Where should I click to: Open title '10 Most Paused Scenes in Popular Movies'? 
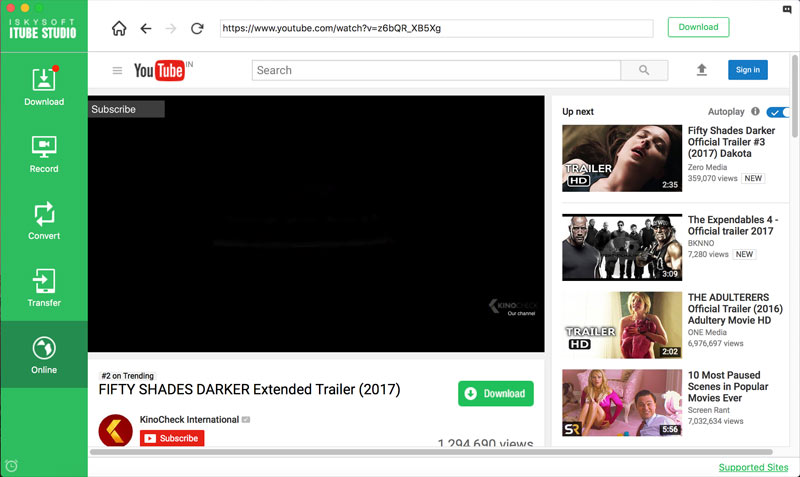pos(728,386)
